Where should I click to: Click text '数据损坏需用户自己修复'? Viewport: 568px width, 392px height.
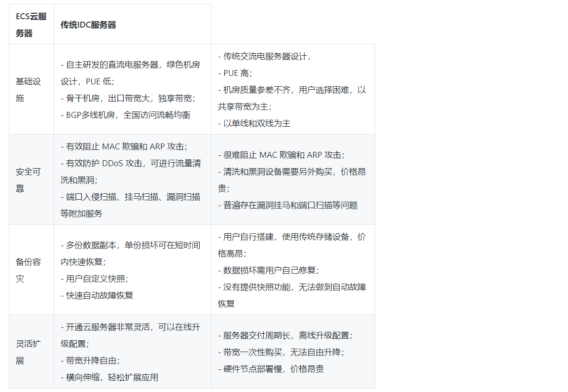(x=270, y=270)
